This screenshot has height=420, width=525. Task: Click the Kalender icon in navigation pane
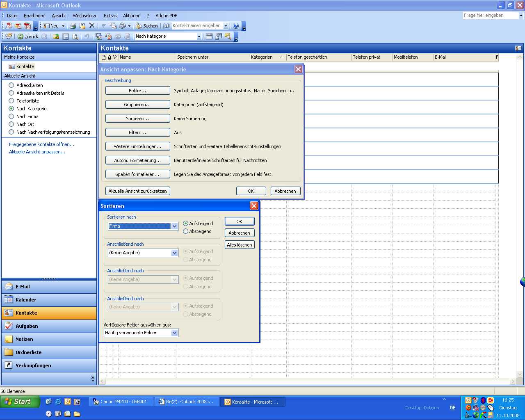tap(9, 300)
